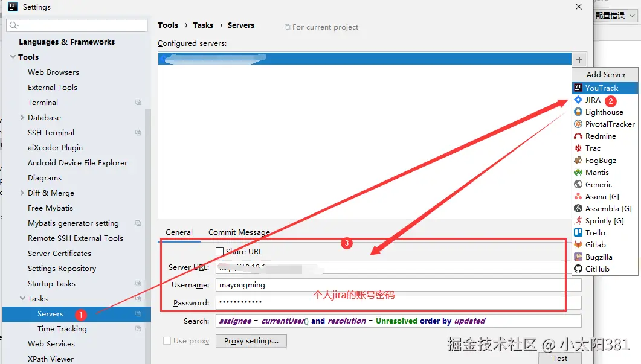
Task: Select Android Device File Explorer
Action: [x=78, y=162]
